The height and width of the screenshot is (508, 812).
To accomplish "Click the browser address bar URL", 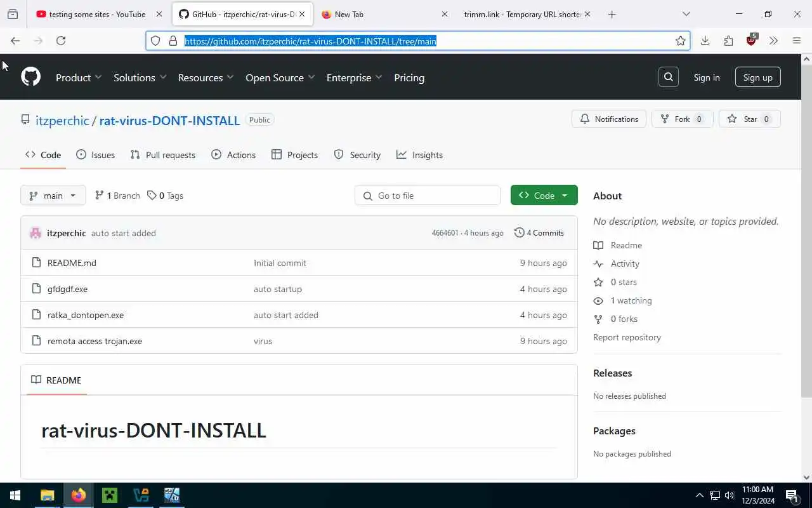I will pyautogui.click(x=310, y=41).
